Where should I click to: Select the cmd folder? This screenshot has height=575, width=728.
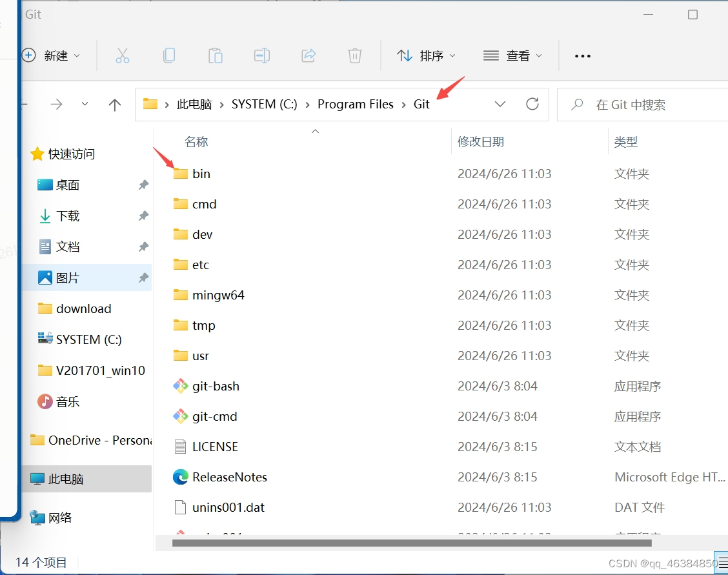pyautogui.click(x=205, y=204)
